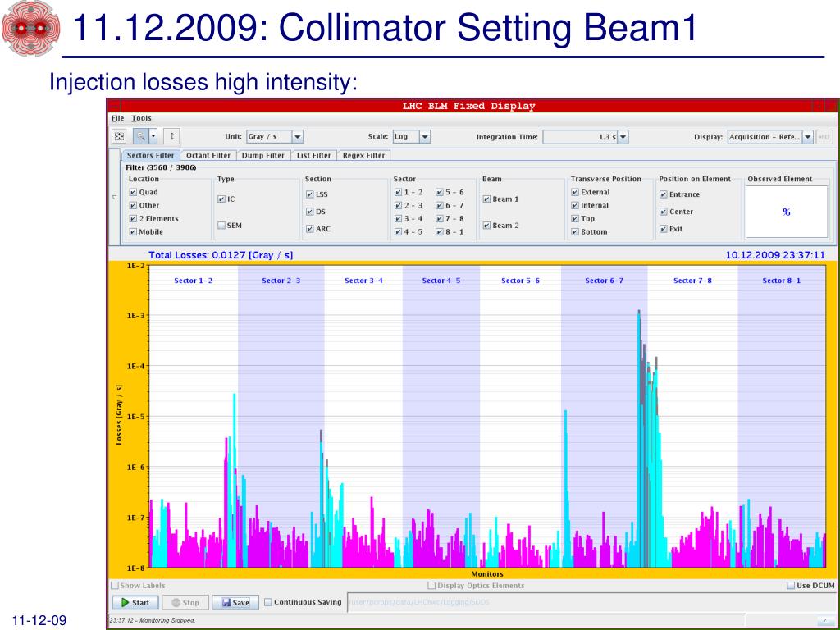
Task: Click the Total Losses: 0.0127 text
Action: 221,256
